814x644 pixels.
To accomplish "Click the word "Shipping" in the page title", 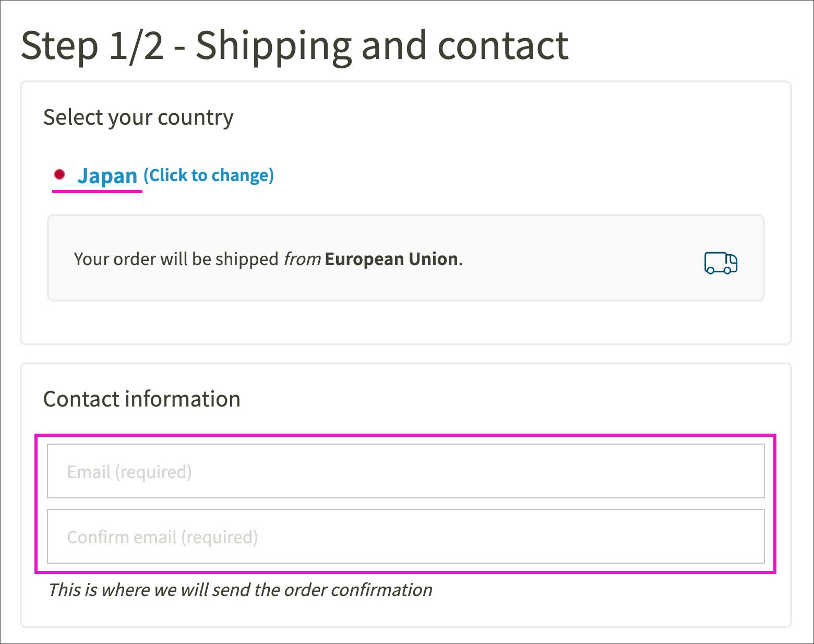I will (x=273, y=46).
